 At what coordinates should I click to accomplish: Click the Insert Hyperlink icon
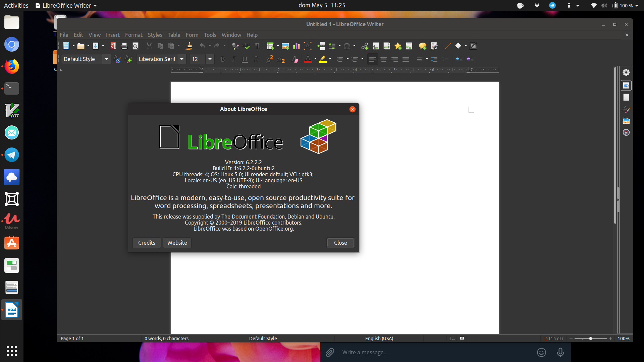click(x=365, y=46)
